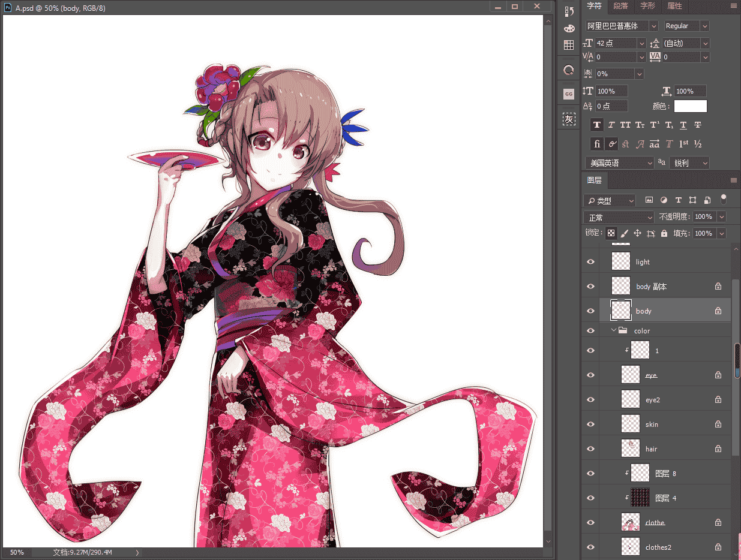Screen dimensions: 741x560
Task: Open the layers panel flyout menu
Action: 733,180
